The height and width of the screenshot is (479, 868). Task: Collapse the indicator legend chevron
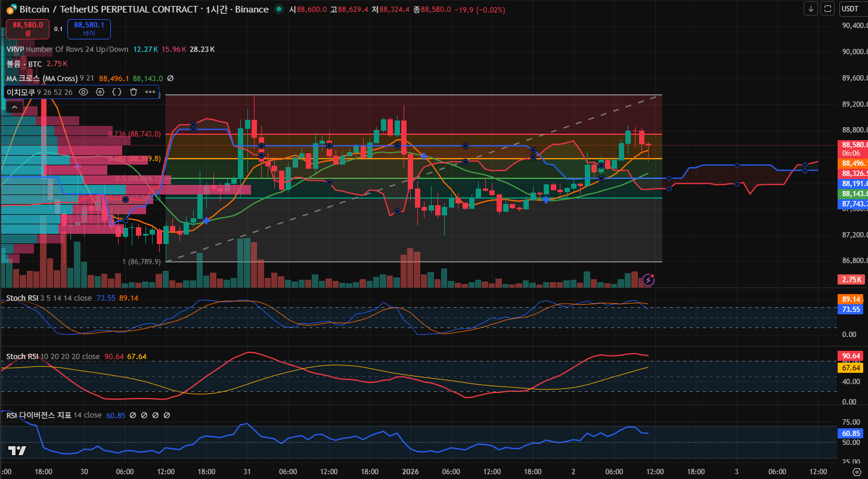click(14, 107)
